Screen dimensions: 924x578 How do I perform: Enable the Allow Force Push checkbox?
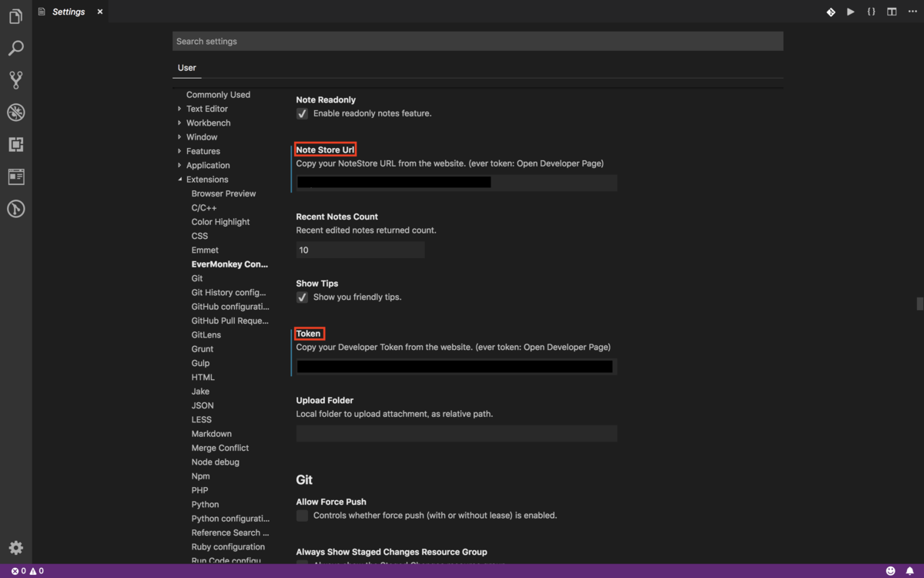(302, 516)
